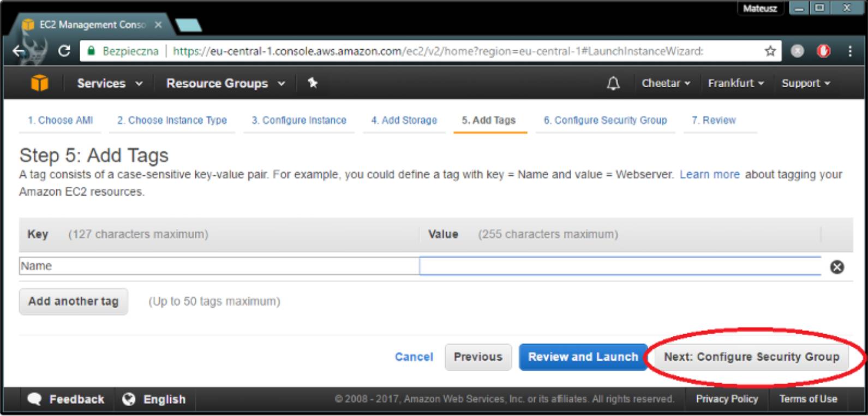The width and height of the screenshot is (868, 416).
Task: Open the Cheetar account menu
Action: (666, 83)
